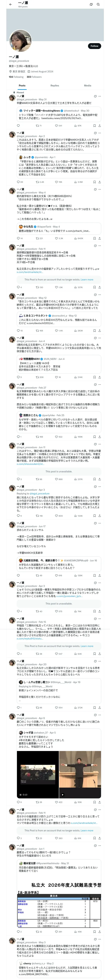Like the pinned May 31 post
This screenshot has height=980, width=110.
click(58, 126)
